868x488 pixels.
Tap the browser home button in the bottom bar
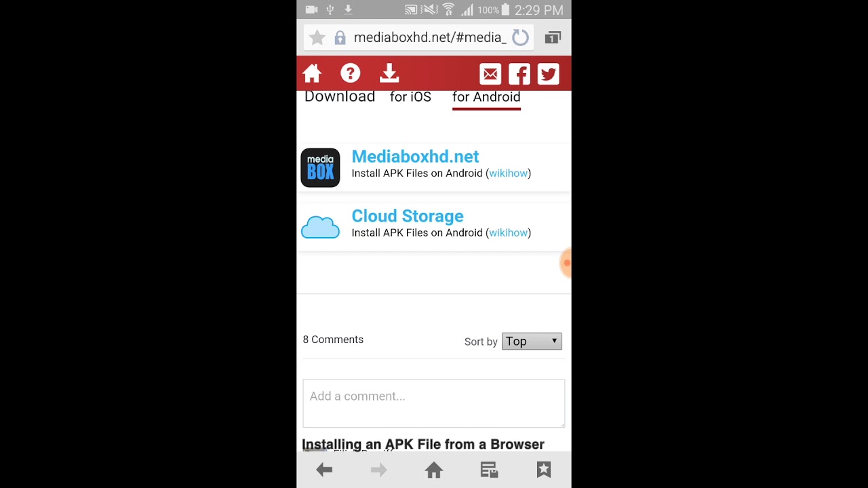(434, 470)
